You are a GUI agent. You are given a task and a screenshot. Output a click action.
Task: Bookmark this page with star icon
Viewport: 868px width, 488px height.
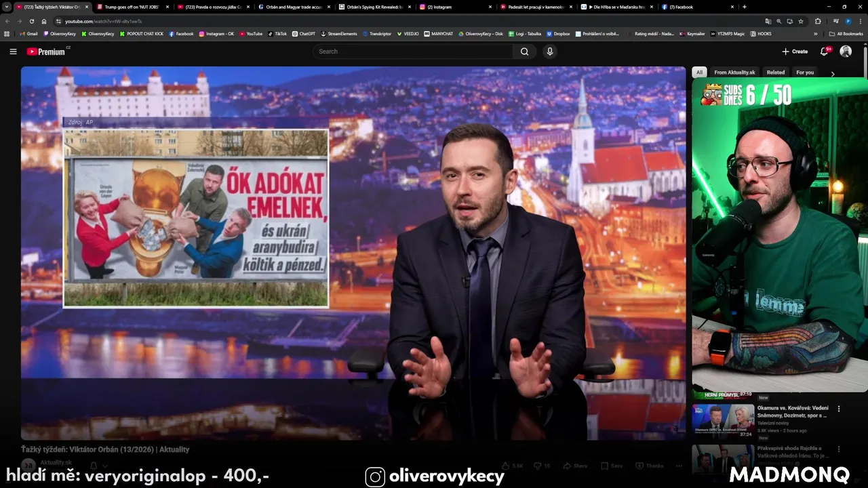[800, 21]
